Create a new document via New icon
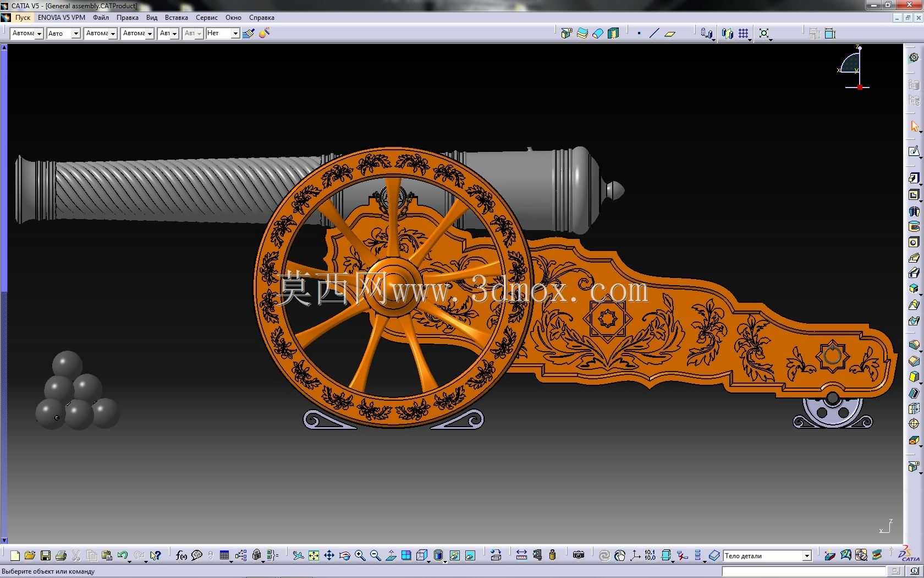This screenshot has width=924, height=578. click(15, 555)
